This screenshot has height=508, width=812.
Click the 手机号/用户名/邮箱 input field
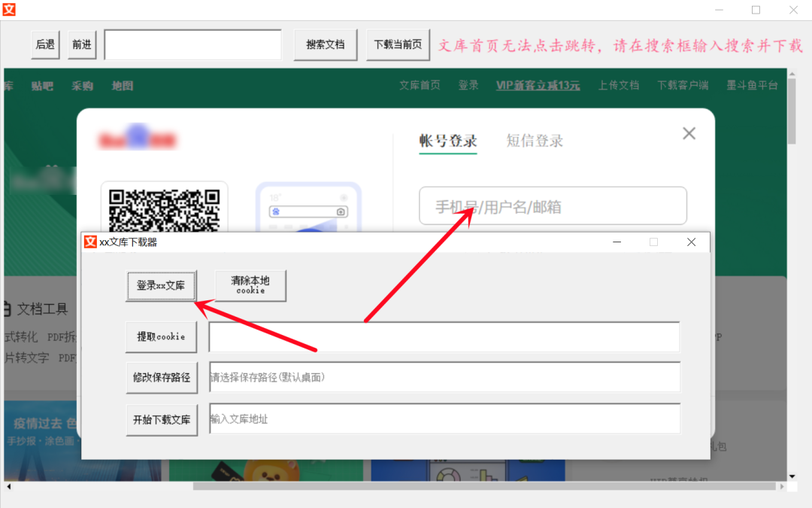[x=553, y=205]
